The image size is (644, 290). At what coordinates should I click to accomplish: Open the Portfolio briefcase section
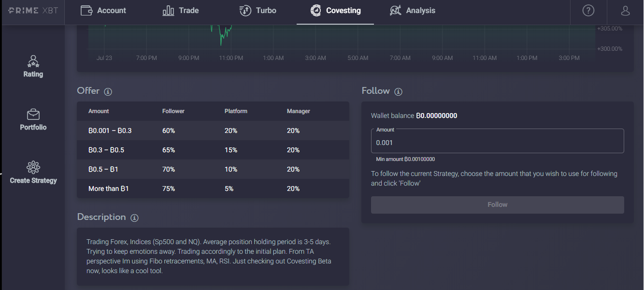(x=33, y=119)
